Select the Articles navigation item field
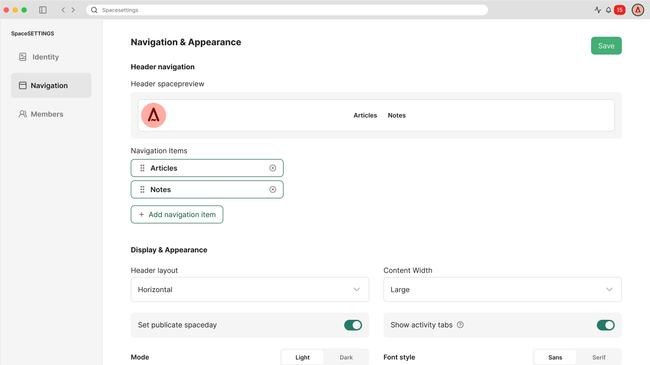 207,168
